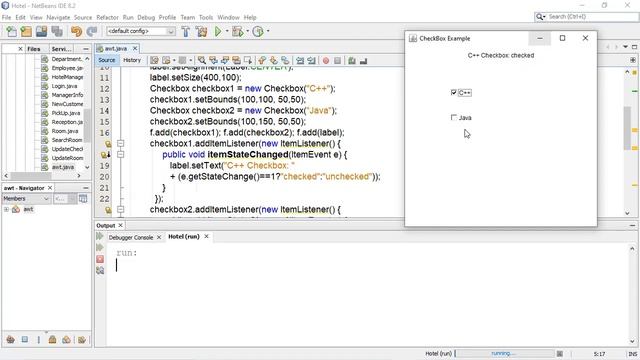Click the green Re-run icon in Output
The image size is (640, 360).
[100, 236]
